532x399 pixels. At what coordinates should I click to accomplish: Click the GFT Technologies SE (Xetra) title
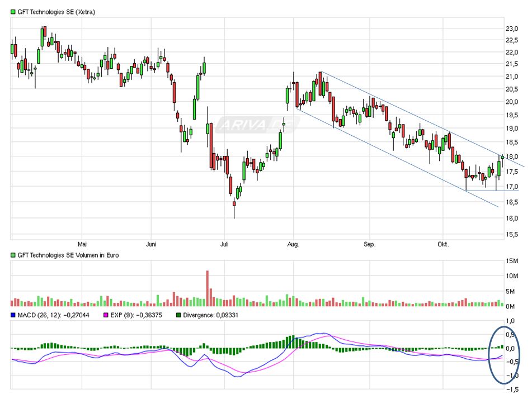pyautogui.click(x=57, y=12)
